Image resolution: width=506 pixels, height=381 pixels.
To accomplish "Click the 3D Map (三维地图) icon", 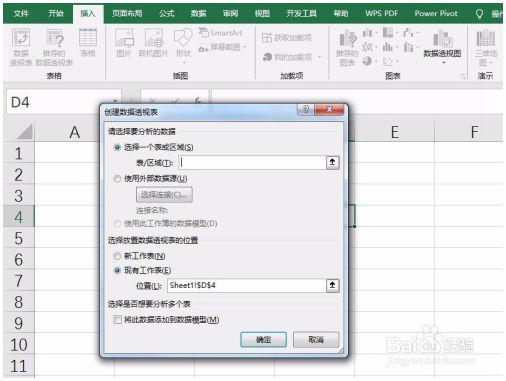I will [486, 48].
